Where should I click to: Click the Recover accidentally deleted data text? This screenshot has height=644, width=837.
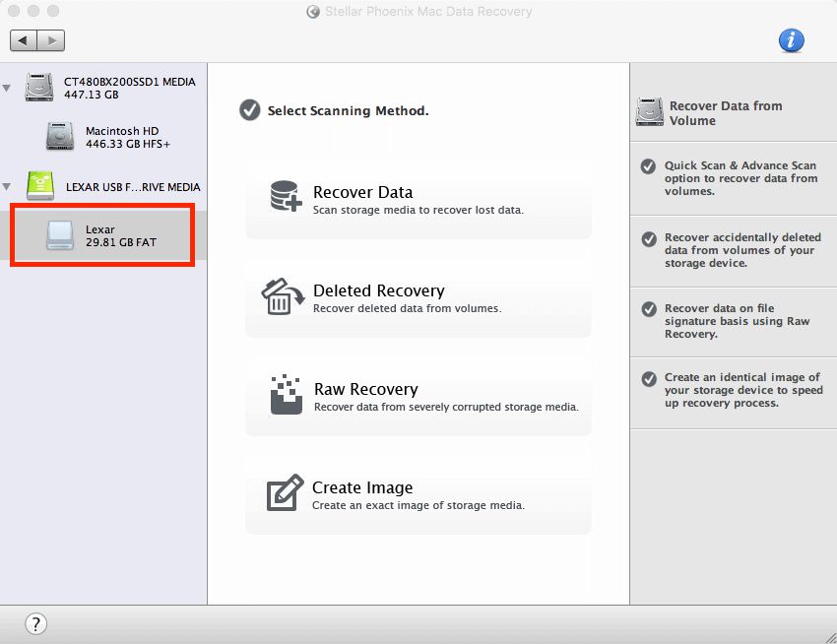click(742, 250)
